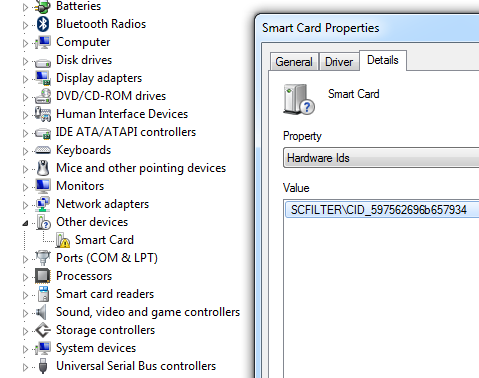Image resolution: width=479 pixels, height=378 pixels.
Task: Select the Smart card readers label
Action: pyautogui.click(x=105, y=294)
